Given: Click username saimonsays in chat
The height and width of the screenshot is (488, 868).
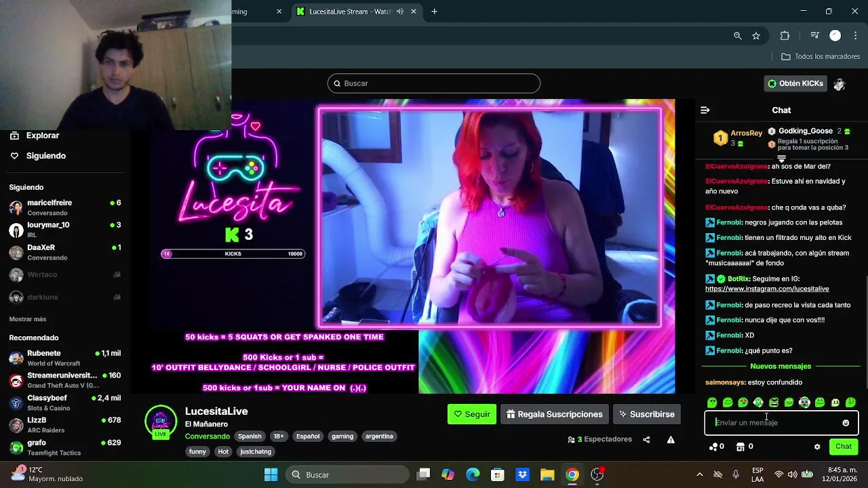Looking at the screenshot, I should point(724,382).
